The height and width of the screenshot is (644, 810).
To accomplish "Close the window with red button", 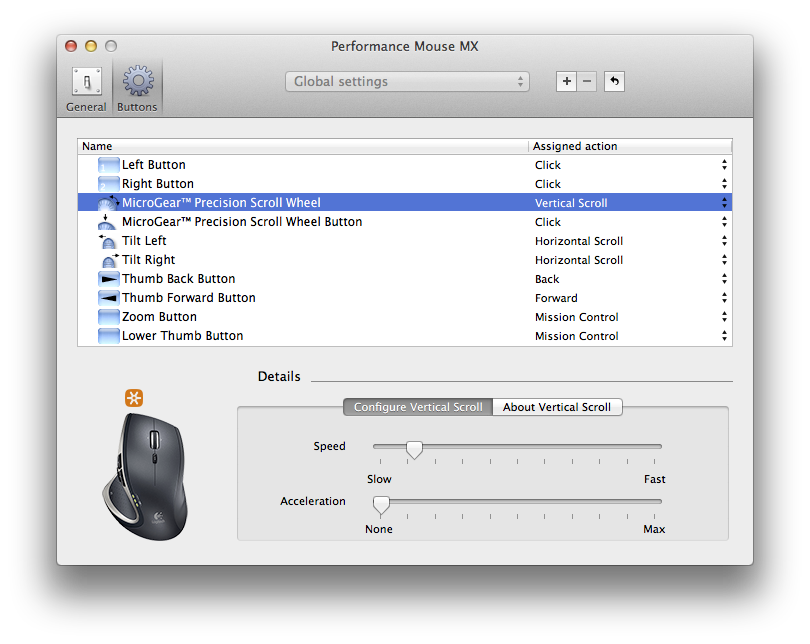I will pos(71,46).
